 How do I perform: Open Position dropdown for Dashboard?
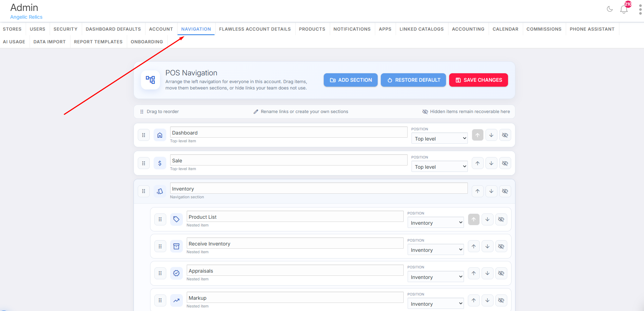pyautogui.click(x=440, y=138)
